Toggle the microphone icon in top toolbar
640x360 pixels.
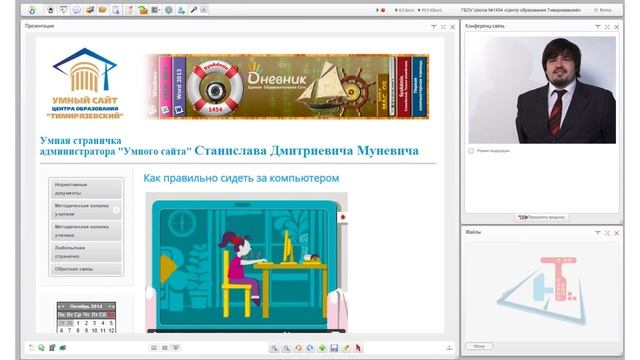click(194, 10)
